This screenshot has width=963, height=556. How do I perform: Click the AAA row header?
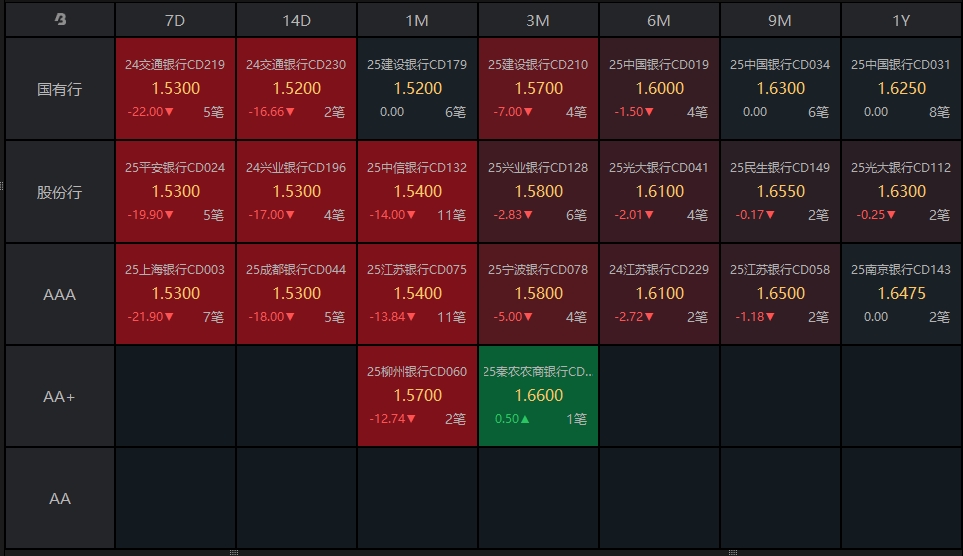click(60, 294)
